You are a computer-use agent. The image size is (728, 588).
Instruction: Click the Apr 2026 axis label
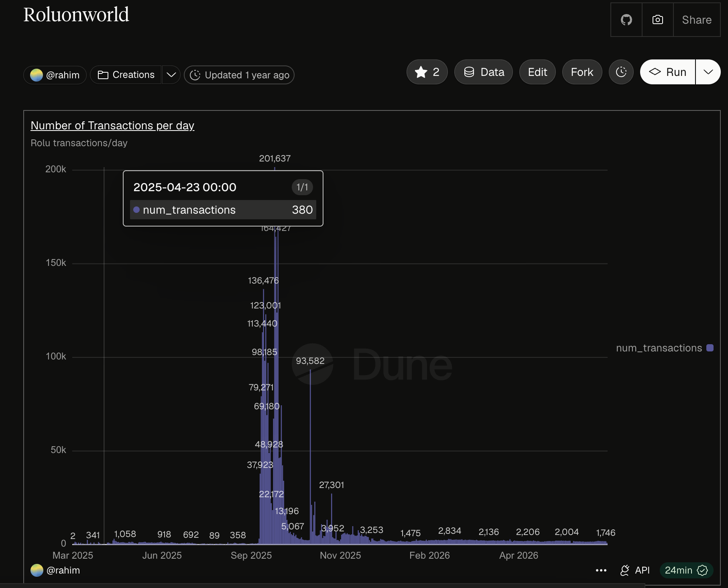tap(519, 555)
